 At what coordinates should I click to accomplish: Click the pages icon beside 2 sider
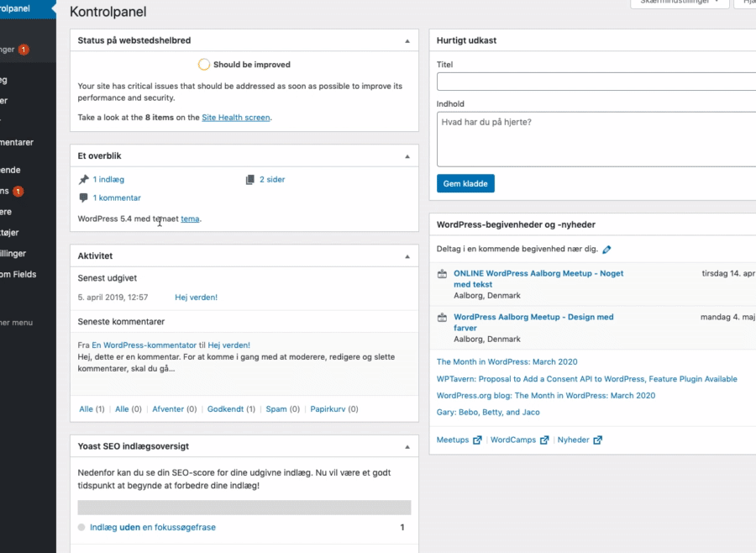coord(249,180)
